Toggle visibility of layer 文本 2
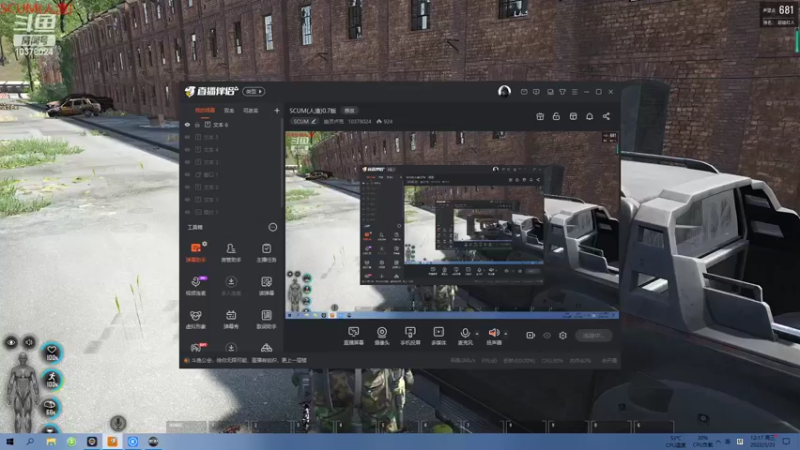Image resolution: width=800 pixels, height=450 pixels. click(187, 187)
